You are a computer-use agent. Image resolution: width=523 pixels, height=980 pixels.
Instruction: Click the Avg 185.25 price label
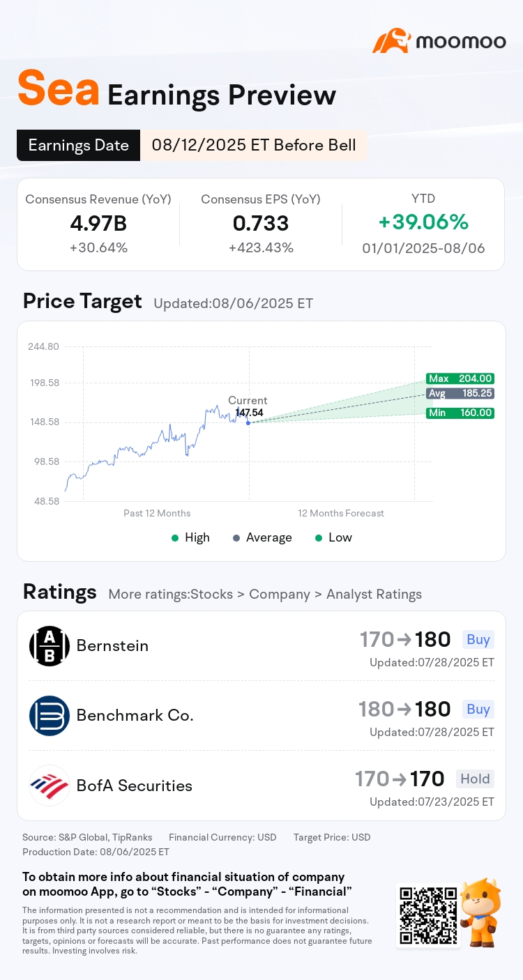pos(460,393)
